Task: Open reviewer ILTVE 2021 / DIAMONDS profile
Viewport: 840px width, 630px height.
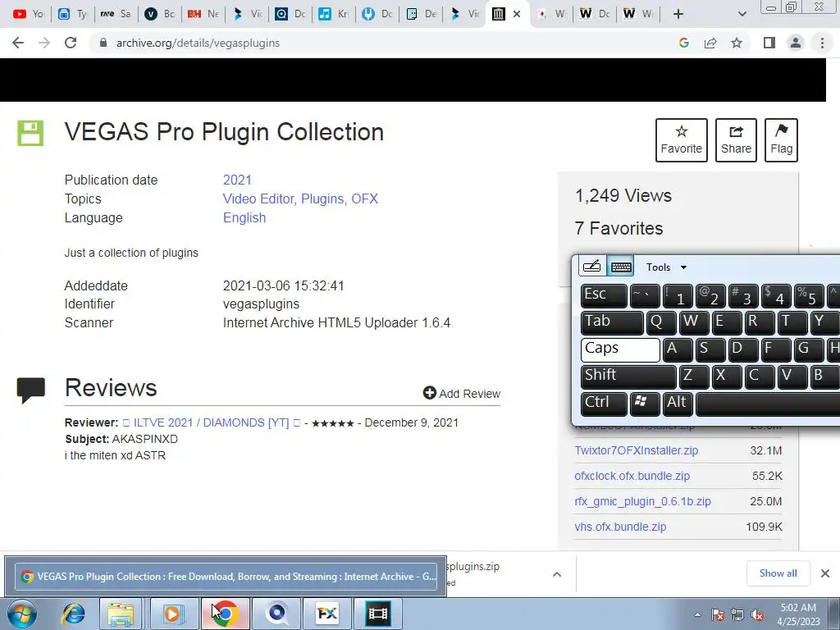Action: click(x=211, y=422)
